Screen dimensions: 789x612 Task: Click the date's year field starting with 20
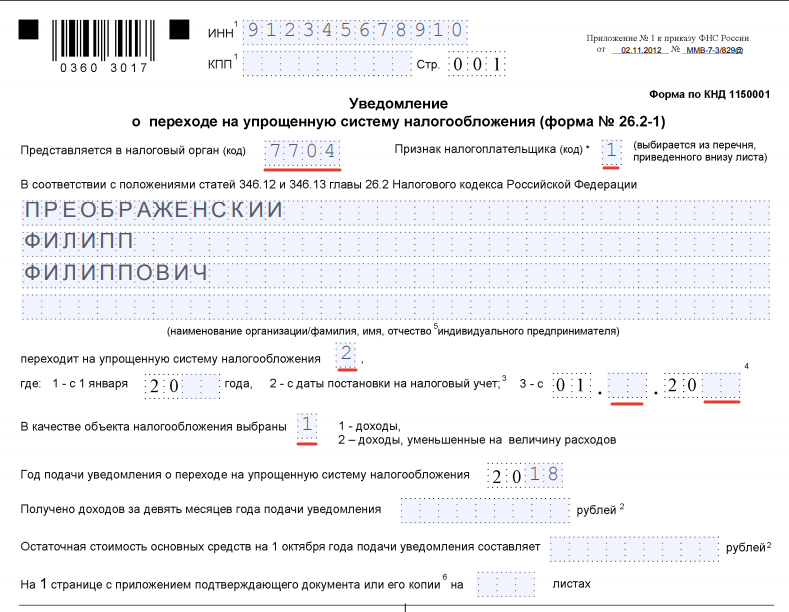pyautogui.click(x=702, y=386)
